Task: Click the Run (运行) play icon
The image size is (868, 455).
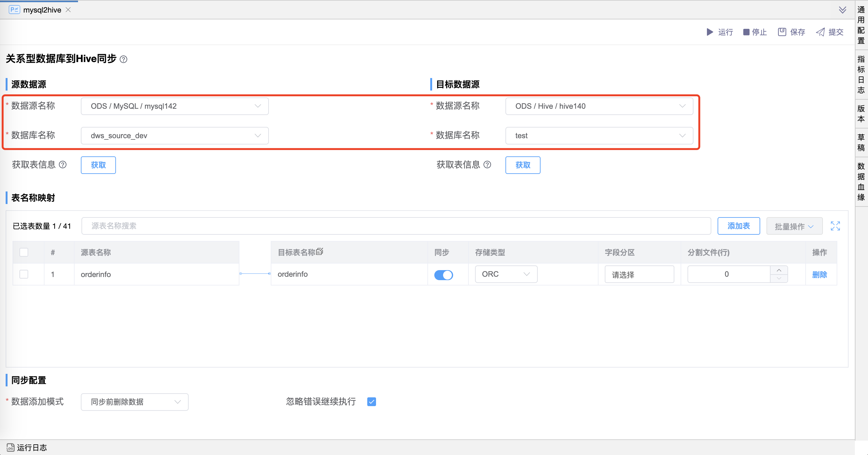Action: tap(710, 32)
